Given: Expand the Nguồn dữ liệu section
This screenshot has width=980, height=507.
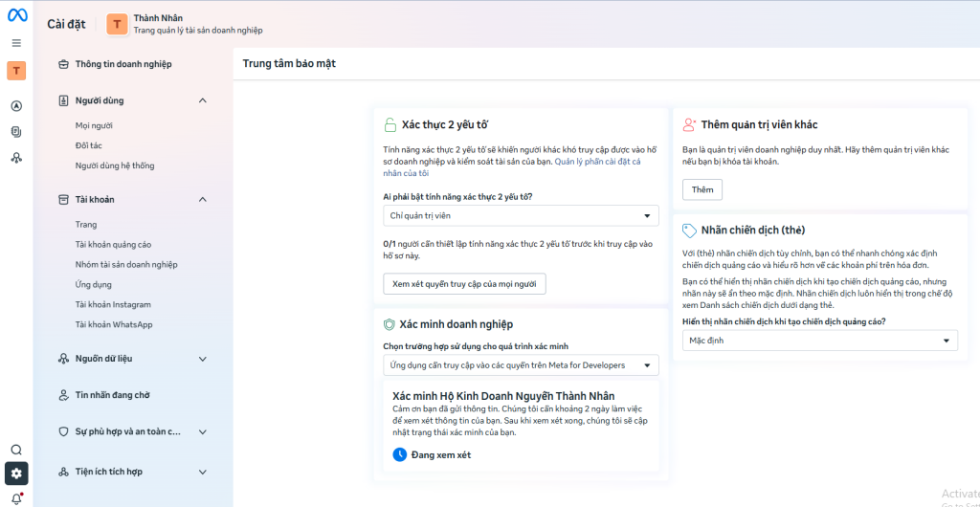Looking at the screenshot, I should pos(202,359).
